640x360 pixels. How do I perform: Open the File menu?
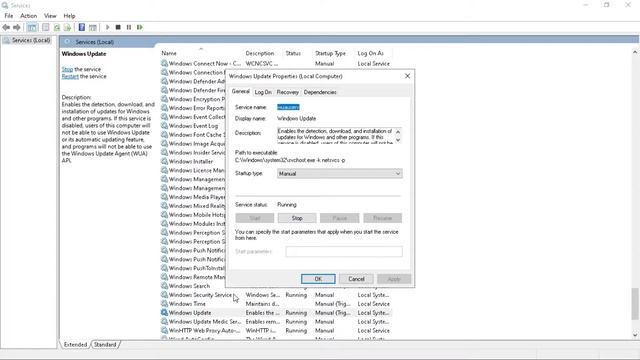[x=9, y=16]
